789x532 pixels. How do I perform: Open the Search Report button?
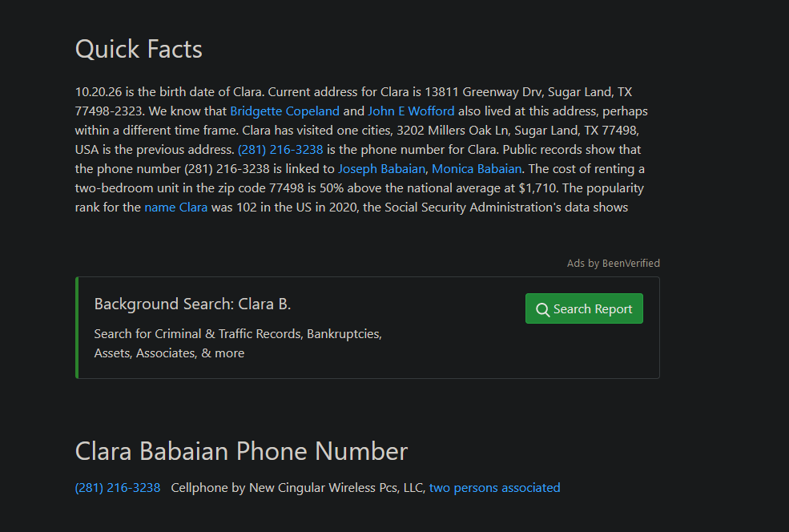click(x=584, y=308)
